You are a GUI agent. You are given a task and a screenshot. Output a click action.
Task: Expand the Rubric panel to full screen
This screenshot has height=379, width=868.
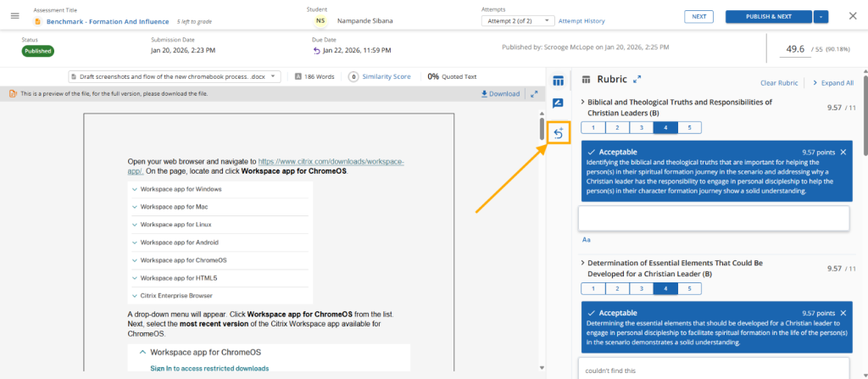point(637,79)
